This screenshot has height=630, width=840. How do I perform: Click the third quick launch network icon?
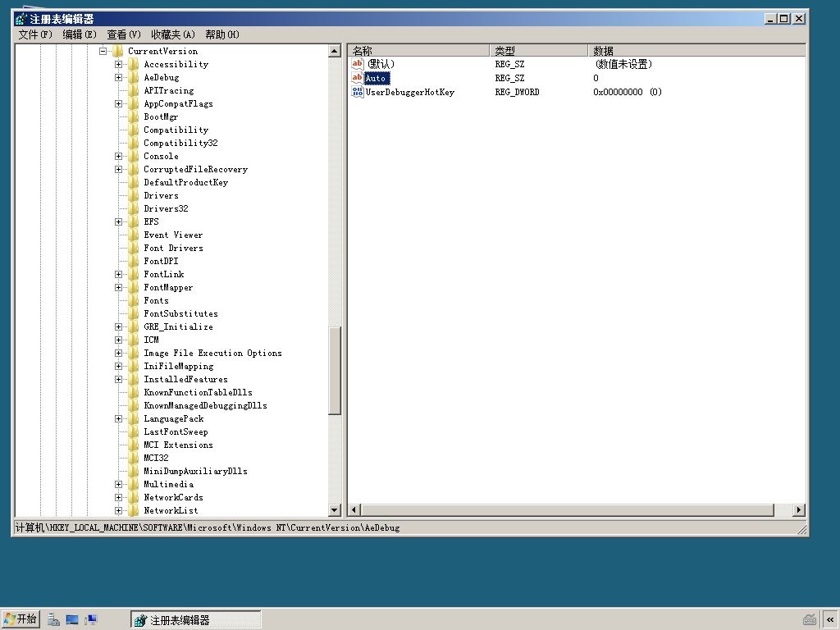90,620
